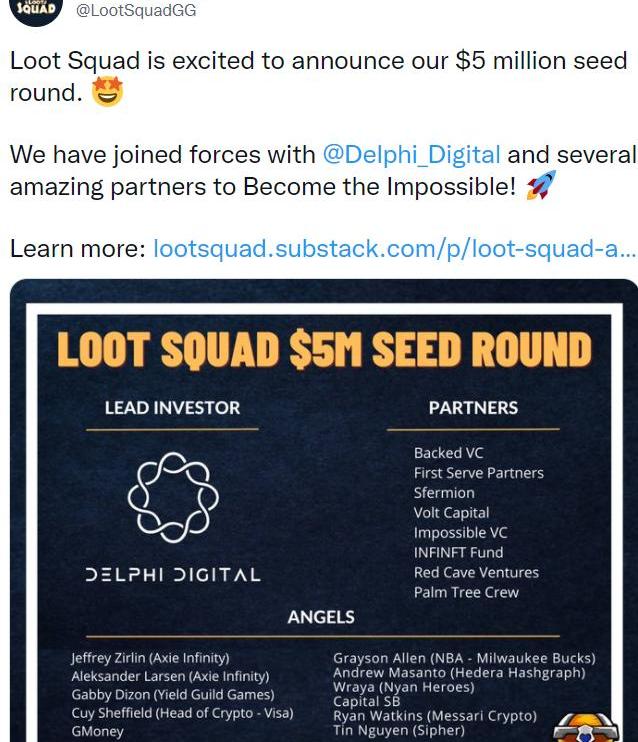Click 'Palm Tree Crew' partner entry
This screenshot has width=638, height=742.
coord(466,592)
